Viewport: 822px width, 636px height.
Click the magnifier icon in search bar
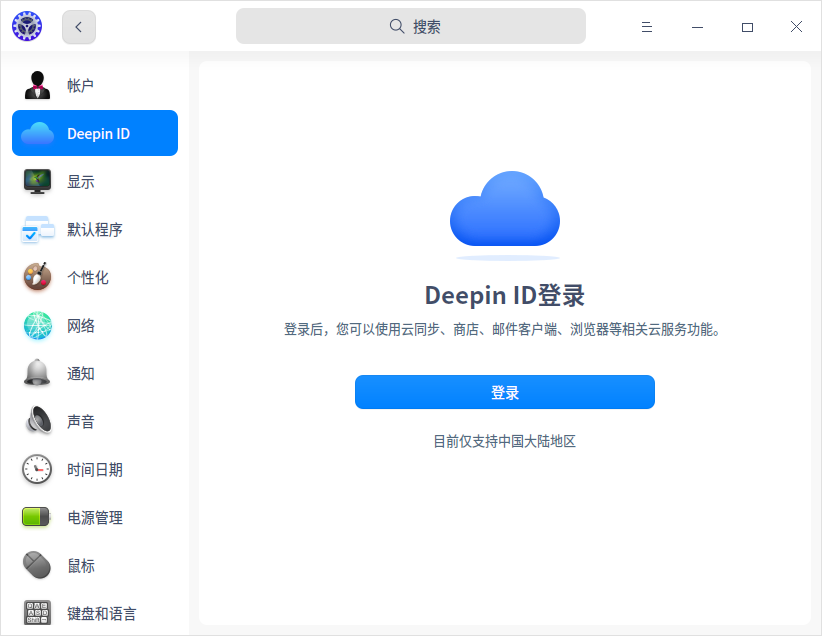coord(397,26)
